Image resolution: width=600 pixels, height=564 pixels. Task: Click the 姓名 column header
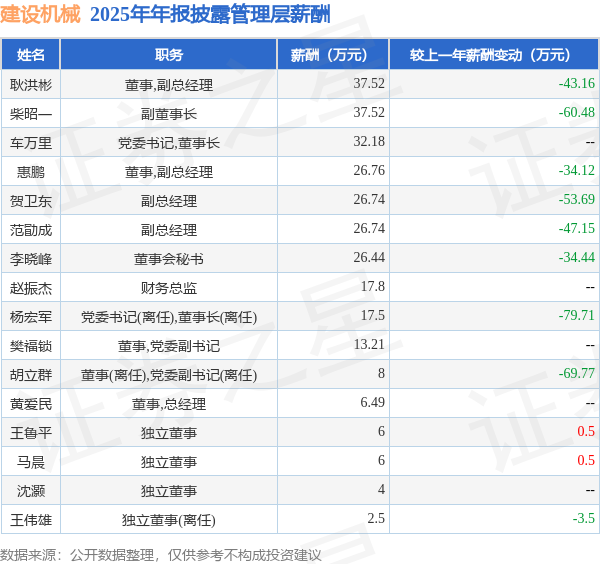point(31,54)
